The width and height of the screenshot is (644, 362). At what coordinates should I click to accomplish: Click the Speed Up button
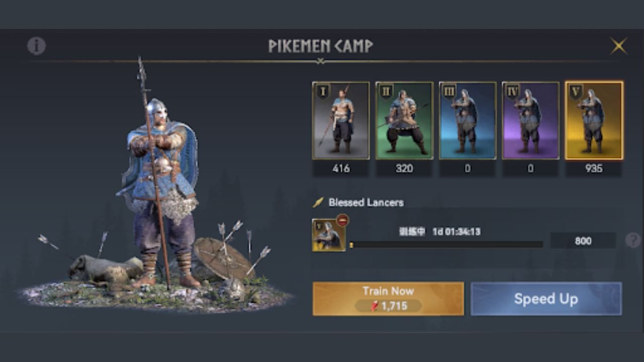[546, 299]
